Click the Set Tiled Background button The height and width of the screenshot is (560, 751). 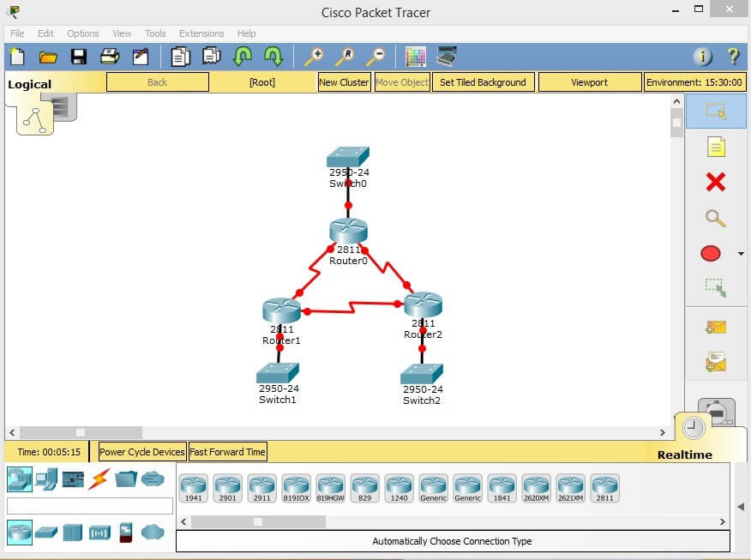point(483,82)
